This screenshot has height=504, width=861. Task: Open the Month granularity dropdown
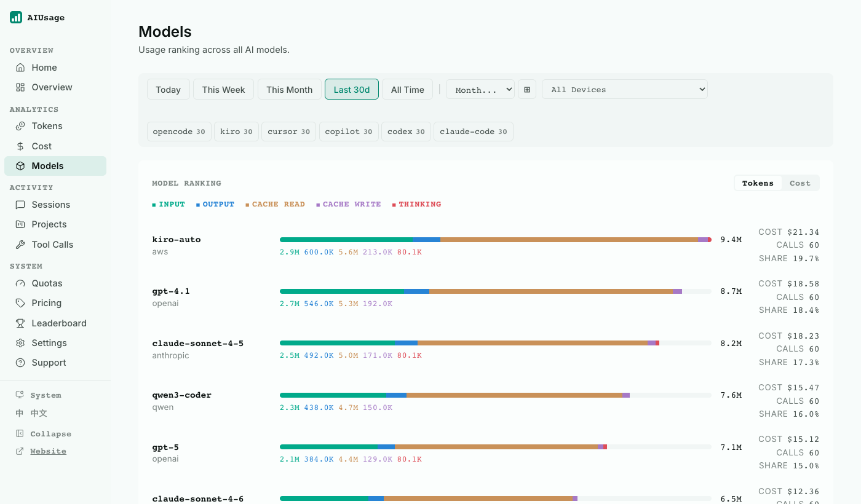480,89
